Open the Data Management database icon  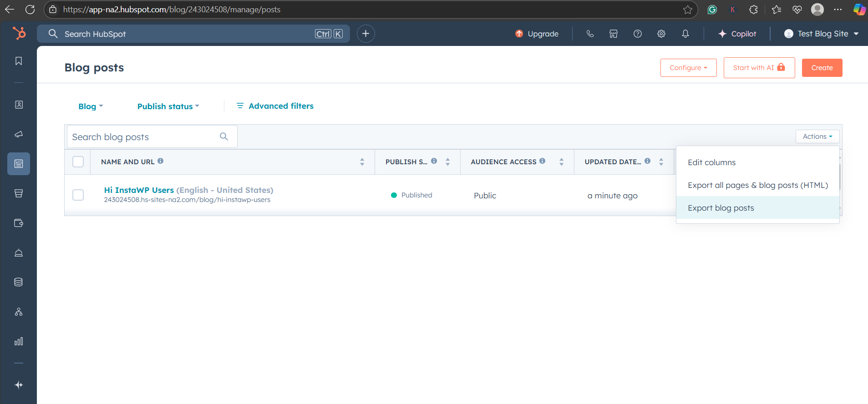tap(19, 282)
